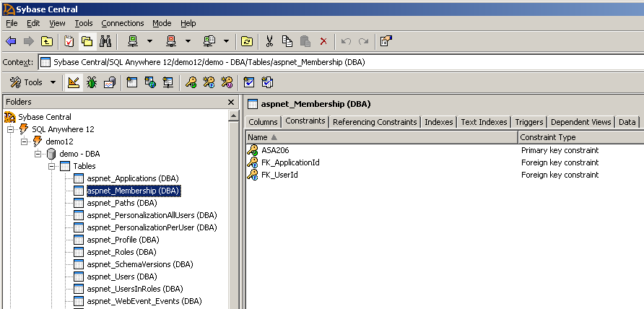
Task: Click the New Global Temporary Table icon
Action: tap(150, 82)
